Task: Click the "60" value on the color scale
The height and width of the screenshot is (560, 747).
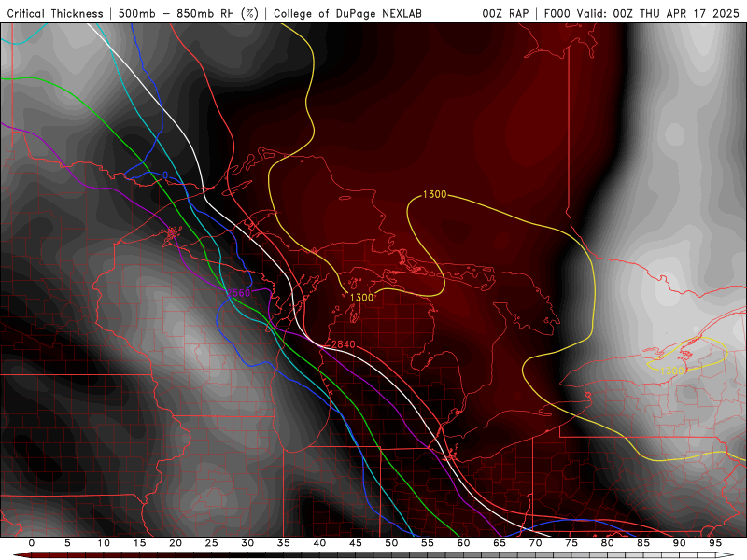Action: click(463, 543)
